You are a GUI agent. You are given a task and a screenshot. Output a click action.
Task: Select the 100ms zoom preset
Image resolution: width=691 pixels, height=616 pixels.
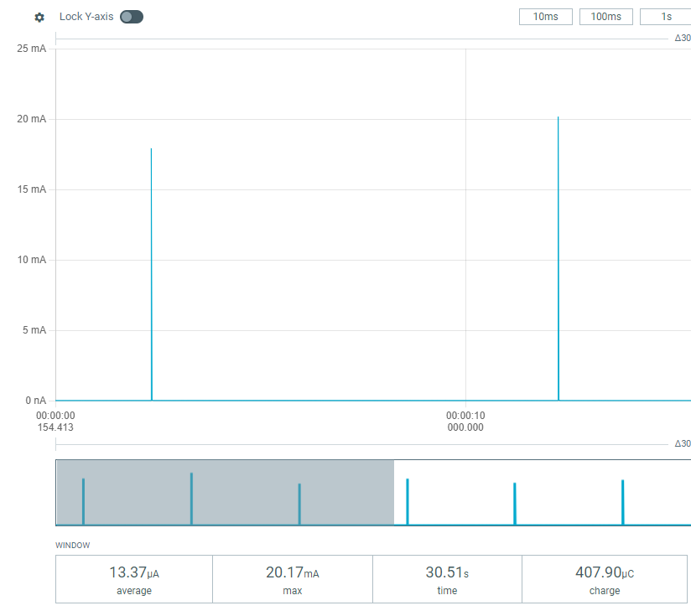(605, 17)
